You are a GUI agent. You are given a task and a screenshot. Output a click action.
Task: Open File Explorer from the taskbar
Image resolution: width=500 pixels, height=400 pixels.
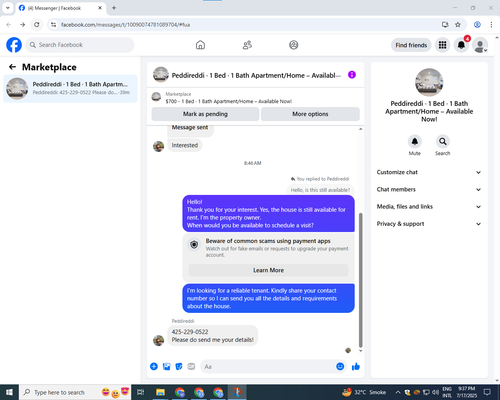pos(161,392)
